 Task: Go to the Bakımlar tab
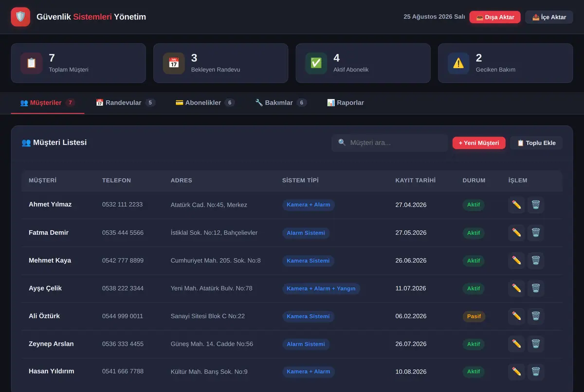(281, 103)
